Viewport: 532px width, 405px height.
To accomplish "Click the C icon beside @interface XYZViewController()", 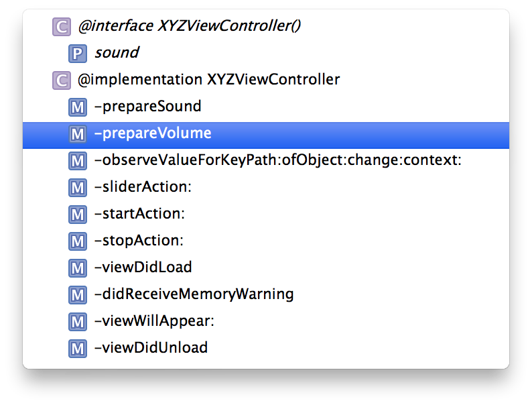I will 61,27.
